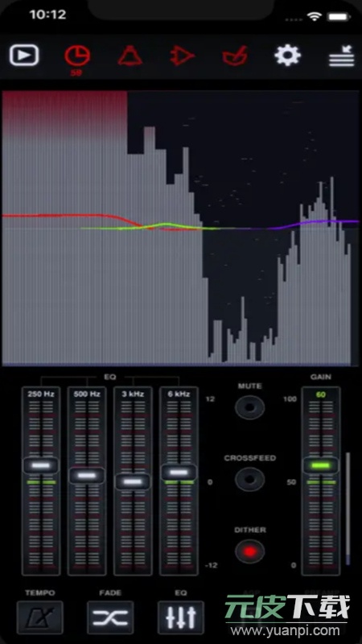Click the vertical scroll bar beside GAIN
Screen dimensions: 362x644
coord(348,509)
